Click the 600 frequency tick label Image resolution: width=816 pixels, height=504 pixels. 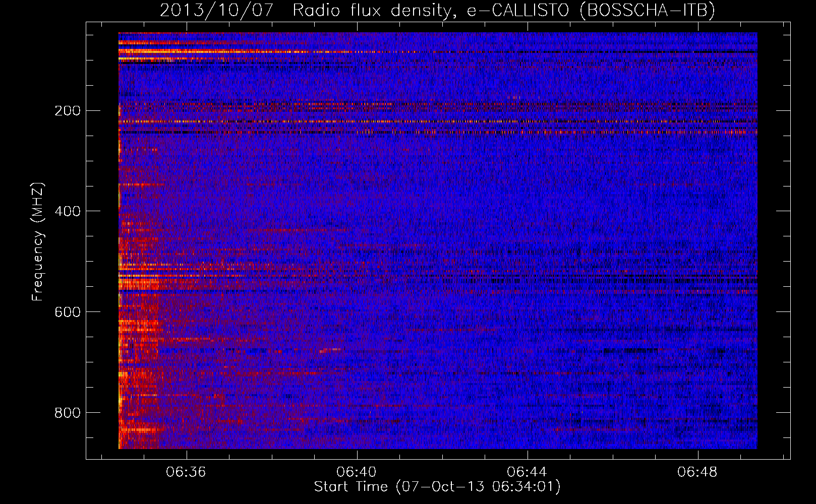[68, 312]
